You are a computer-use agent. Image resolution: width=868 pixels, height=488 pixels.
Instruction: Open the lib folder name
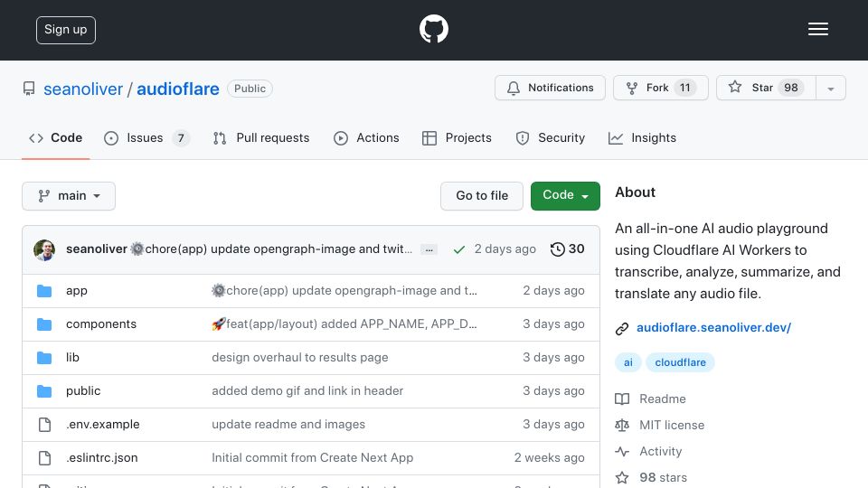point(72,358)
